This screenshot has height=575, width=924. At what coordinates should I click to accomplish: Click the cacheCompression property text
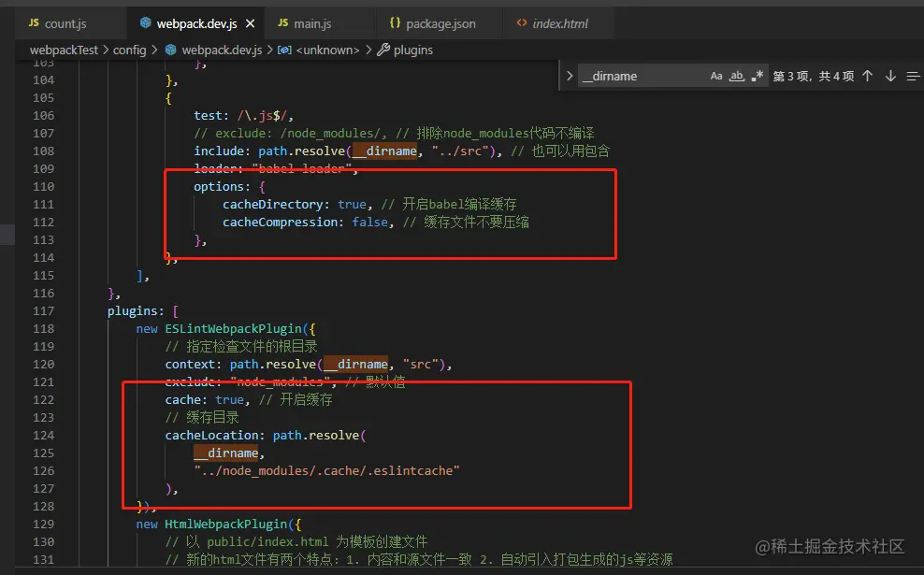point(280,223)
